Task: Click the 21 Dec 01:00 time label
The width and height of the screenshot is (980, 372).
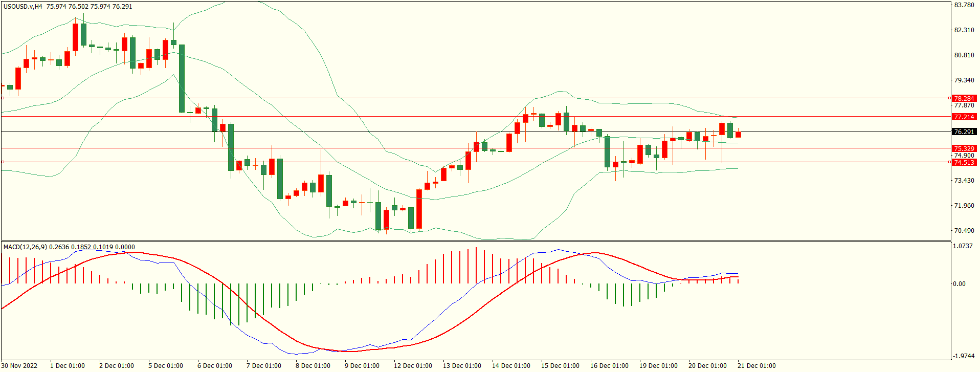Action: (x=756, y=366)
